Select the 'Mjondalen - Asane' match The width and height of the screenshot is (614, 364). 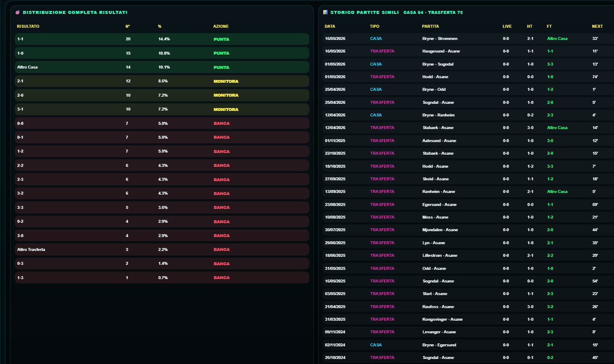point(440,230)
